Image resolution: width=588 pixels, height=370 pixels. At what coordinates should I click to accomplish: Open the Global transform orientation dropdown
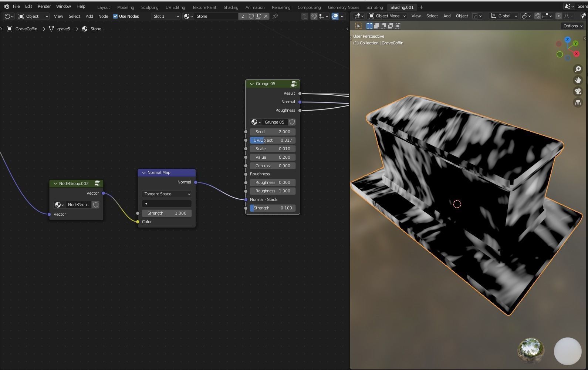(x=504, y=16)
